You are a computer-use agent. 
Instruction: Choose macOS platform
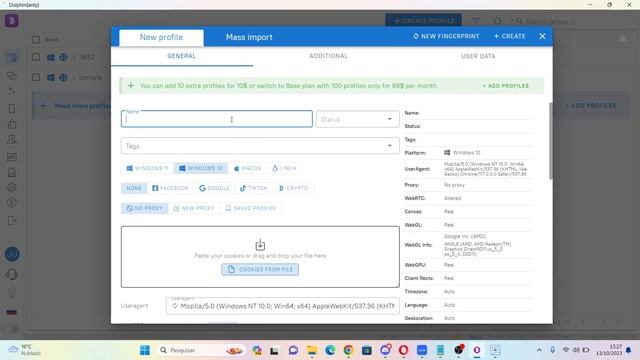247,168
